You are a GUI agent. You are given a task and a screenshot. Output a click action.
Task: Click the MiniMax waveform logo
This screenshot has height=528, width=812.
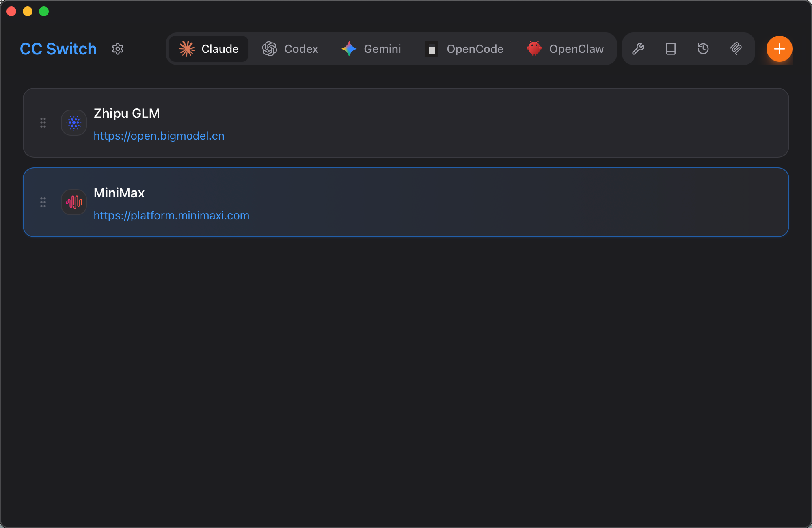tap(74, 202)
